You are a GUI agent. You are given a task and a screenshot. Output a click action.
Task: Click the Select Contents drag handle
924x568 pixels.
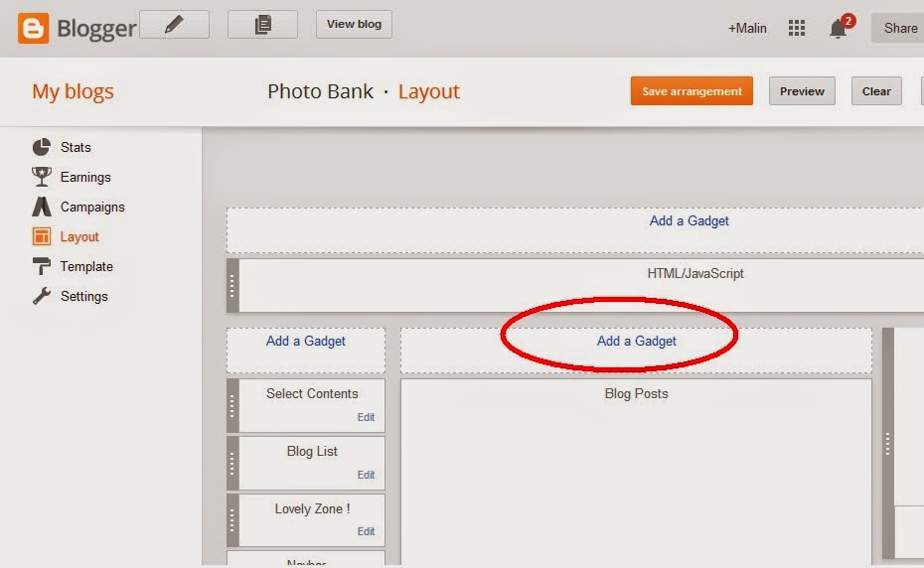[232, 405]
